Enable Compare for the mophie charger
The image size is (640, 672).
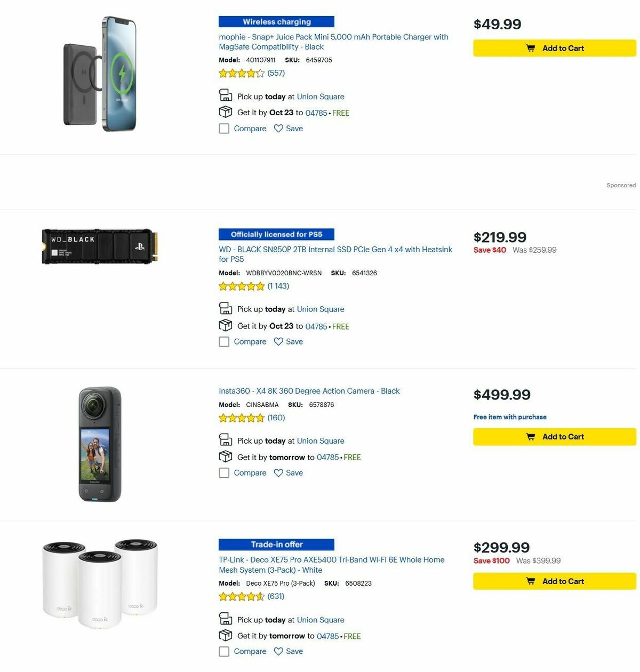224,129
